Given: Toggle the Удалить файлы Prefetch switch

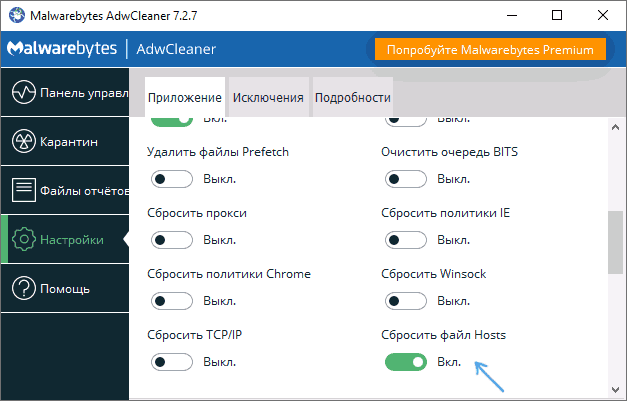Looking at the screenshot, I should (x=172, y=179).
